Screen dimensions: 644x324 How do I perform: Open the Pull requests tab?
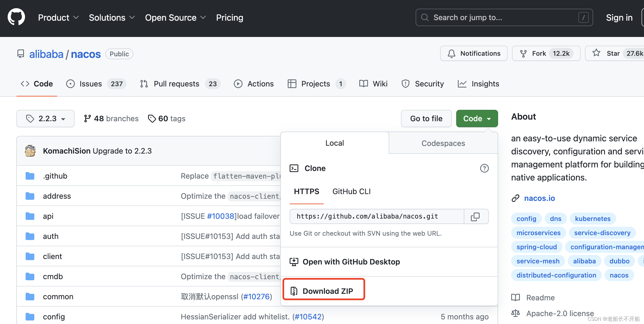click(x=180, y=84)
